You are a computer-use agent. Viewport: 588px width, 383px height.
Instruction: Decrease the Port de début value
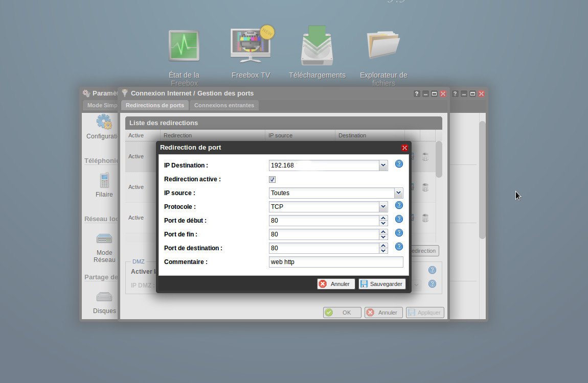click(x=383, y=223)
